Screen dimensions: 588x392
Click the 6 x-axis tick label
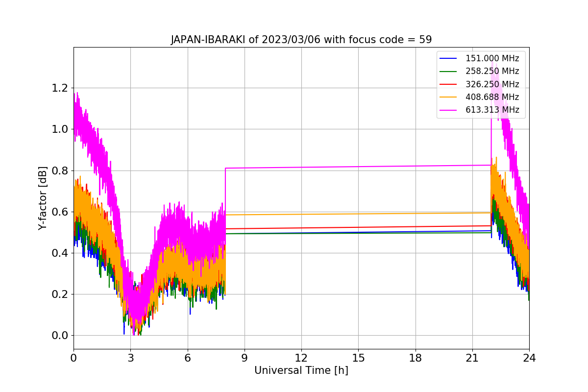tap(187, 358)
